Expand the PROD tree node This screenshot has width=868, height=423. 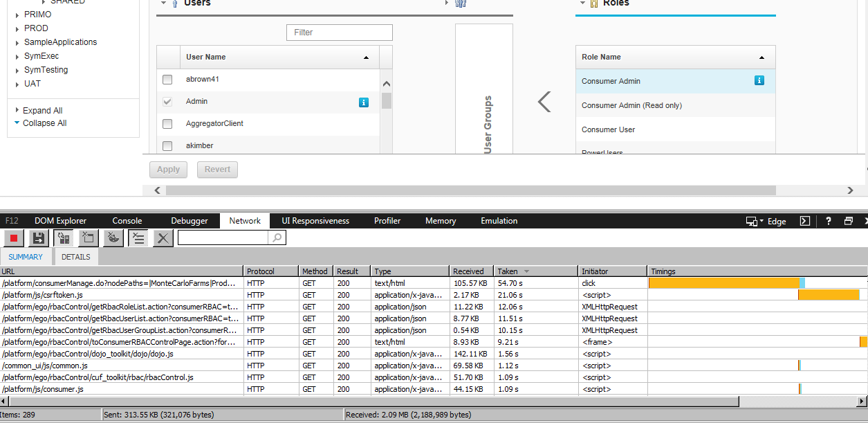[17, 28]
